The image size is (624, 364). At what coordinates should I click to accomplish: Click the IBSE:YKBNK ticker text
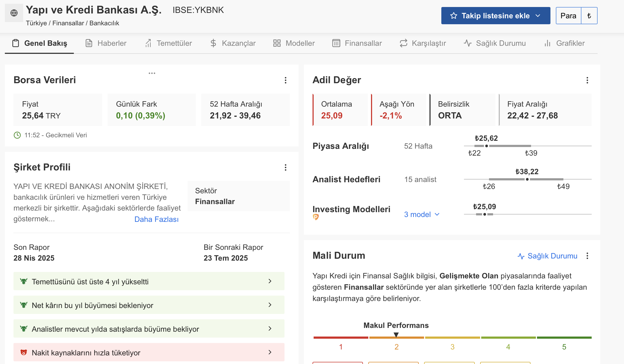[x=198, y=10]
